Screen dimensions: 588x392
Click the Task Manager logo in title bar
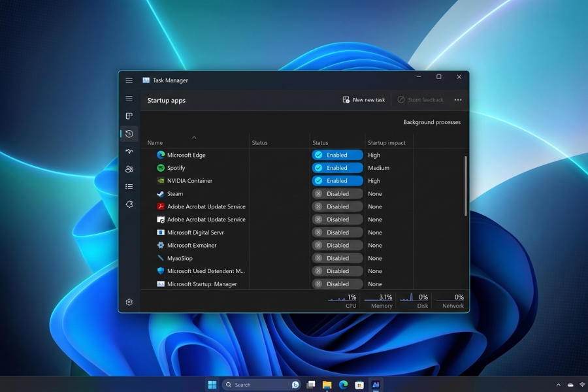pos(146,80)
